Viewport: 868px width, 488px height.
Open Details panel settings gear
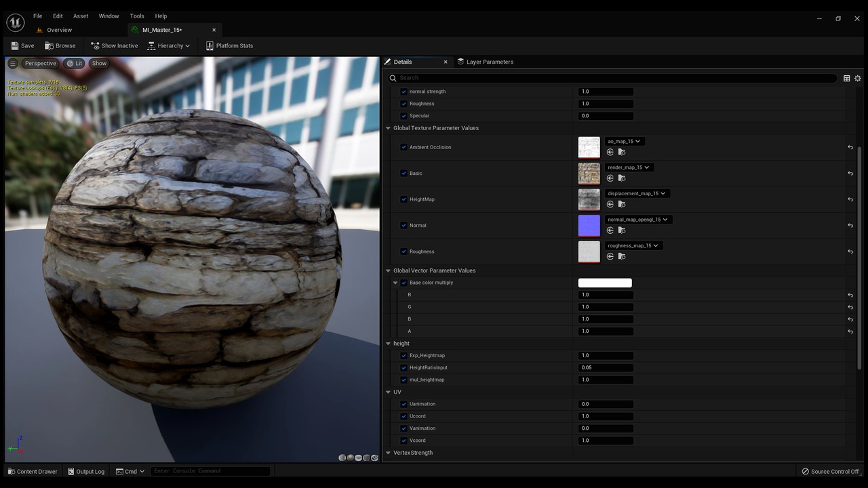857,78
